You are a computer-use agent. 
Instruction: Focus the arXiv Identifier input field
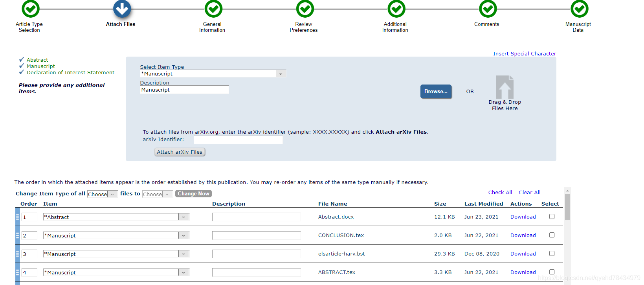pos(238,140)
